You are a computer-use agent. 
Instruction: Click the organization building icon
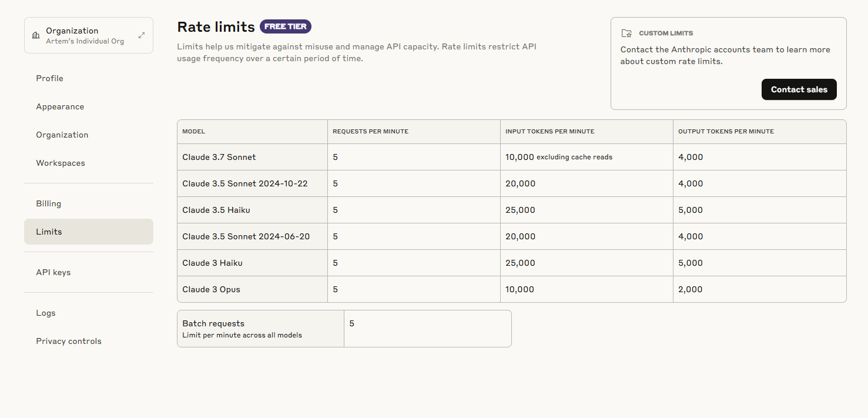click(x=35, y=35)
